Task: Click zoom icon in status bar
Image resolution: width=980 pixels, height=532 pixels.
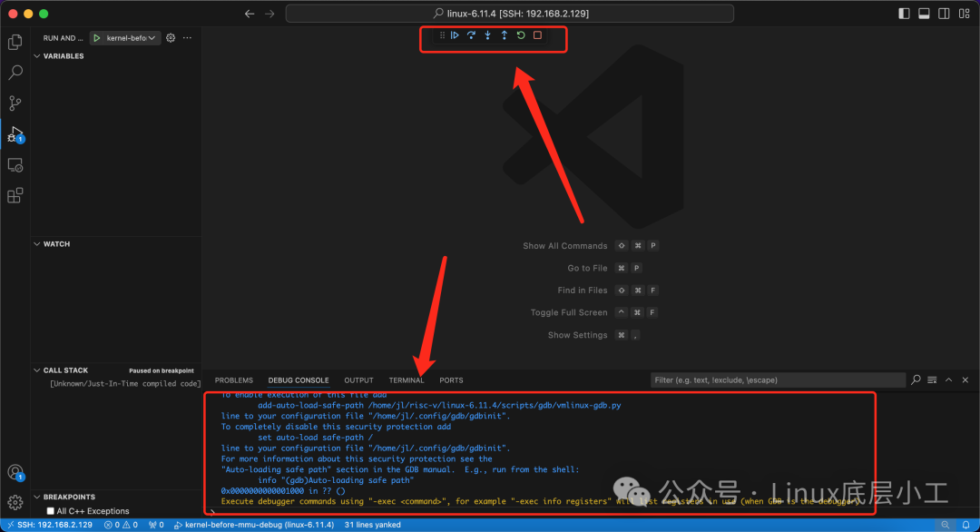Action: pos(946,525)
